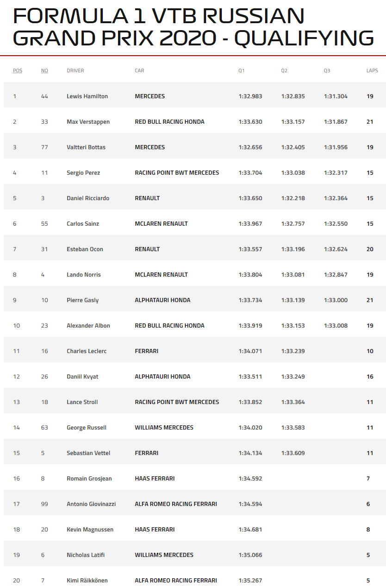386x588 pixels.
Task: Click the CAR column header
Action: 139,71
